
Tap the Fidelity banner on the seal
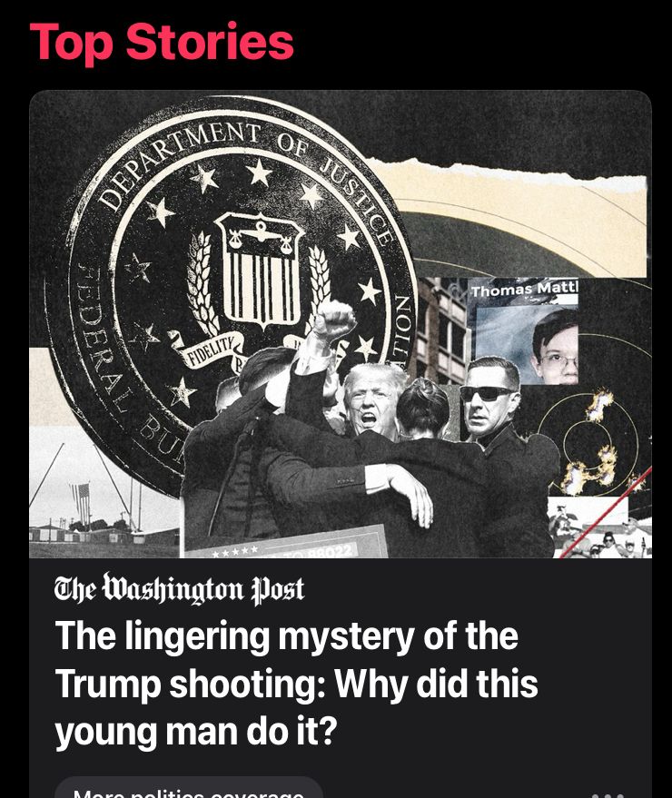210,350
